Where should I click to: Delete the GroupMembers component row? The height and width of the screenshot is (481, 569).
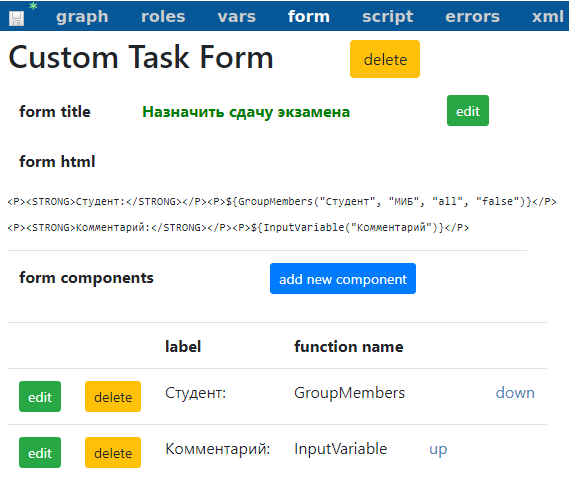click(113, 396)
